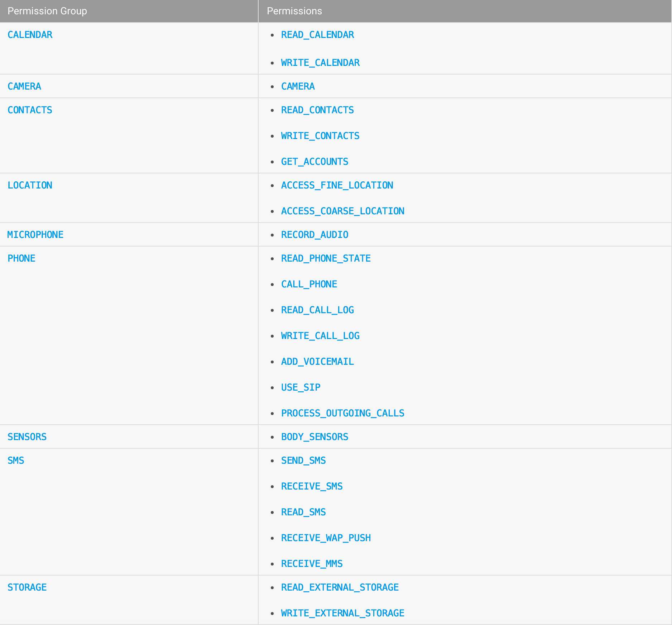
Task: Open the LOCATION permission group link
Action: [30, 185]
